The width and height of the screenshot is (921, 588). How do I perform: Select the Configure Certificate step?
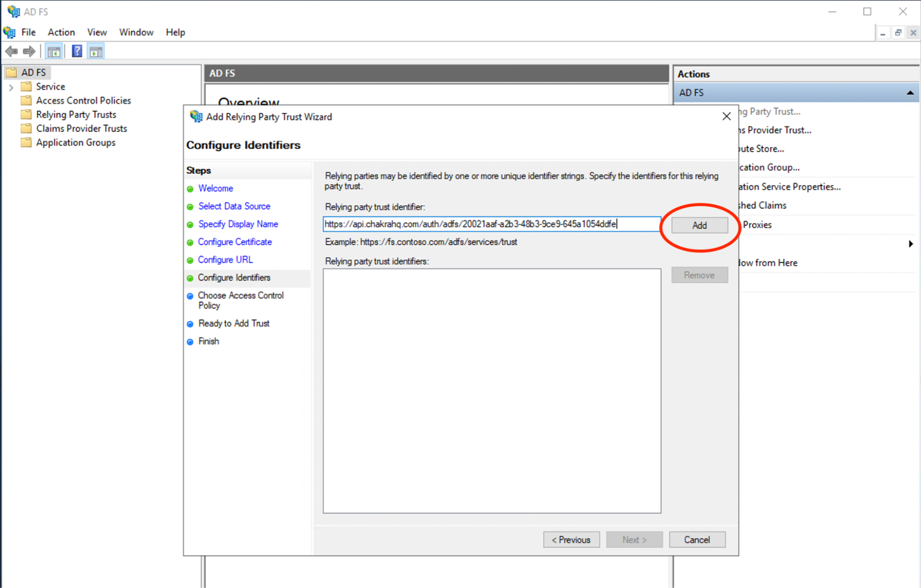(x=235, y=242)
